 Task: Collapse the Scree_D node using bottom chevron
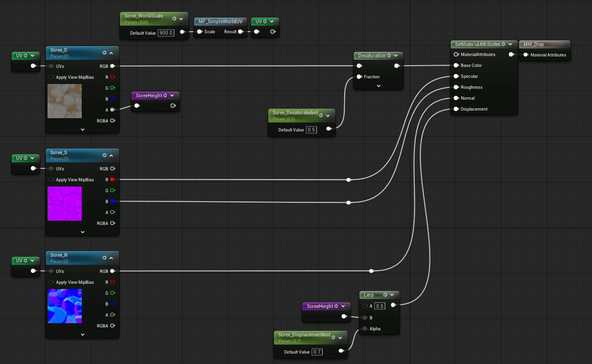[82, 129]
